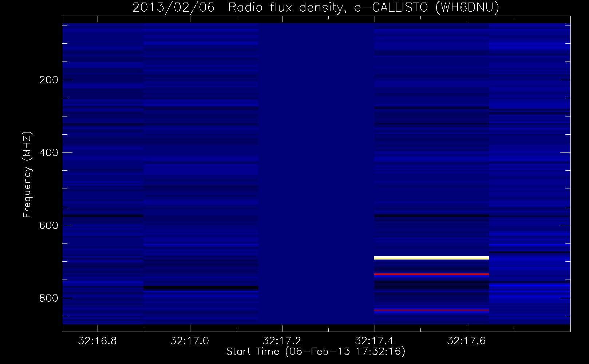This screenshot has width=589, height=364.
Task: Click the 32:17.2 time tick label
Action: click(x=282, y=341)
